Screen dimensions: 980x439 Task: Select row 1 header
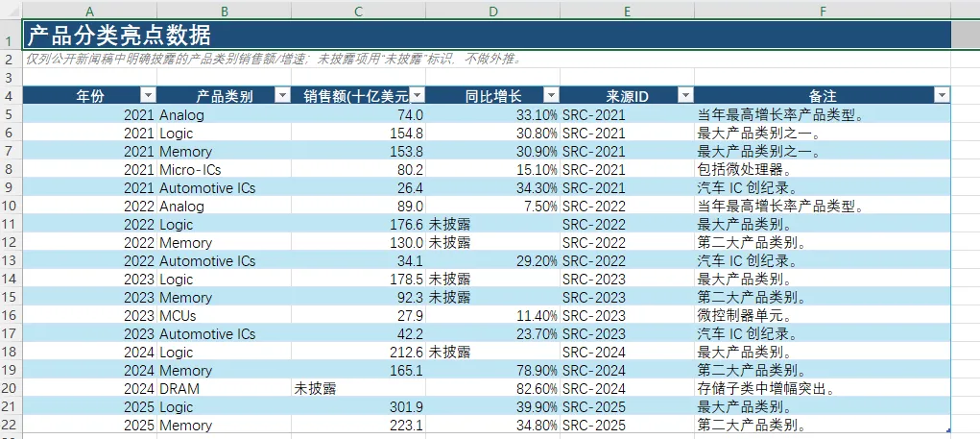(11, 35)
